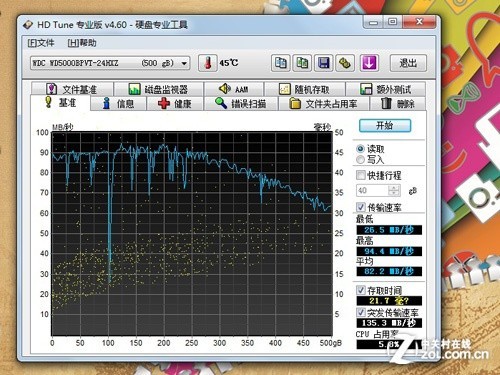This screenshot has height=375, width=500.
Task: Click the thermometer temperature icon
Action: [x=208, y=63]
